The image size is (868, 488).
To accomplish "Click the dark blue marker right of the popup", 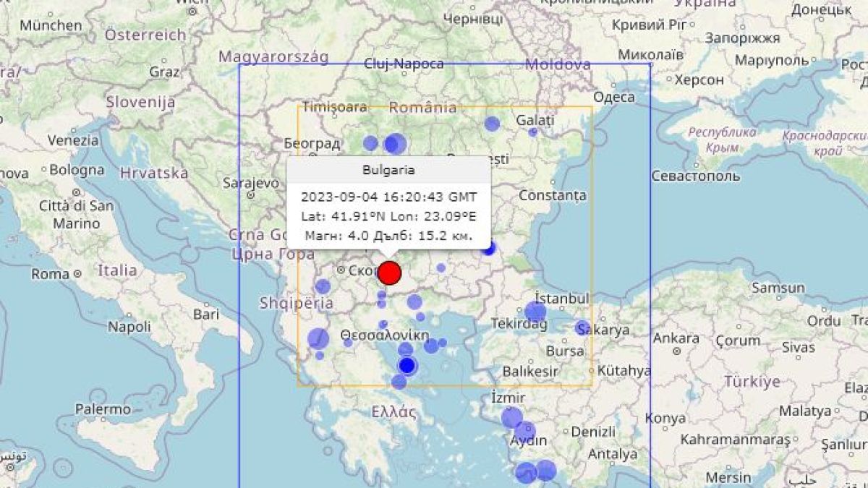I will [x=488, y=249].
